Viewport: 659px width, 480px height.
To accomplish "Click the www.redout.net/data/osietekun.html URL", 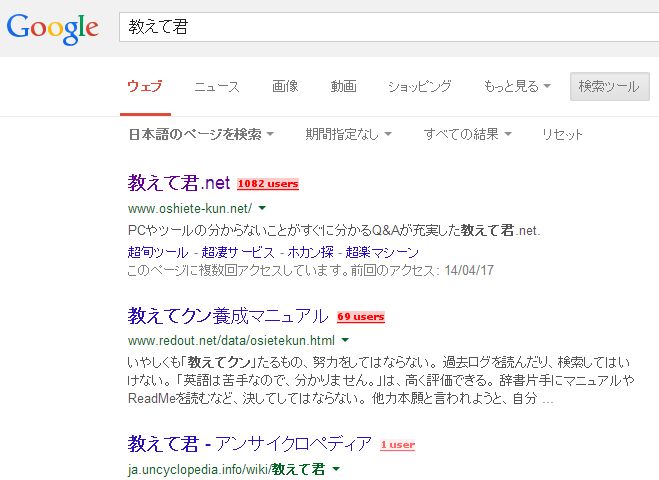I will [232, 340].
